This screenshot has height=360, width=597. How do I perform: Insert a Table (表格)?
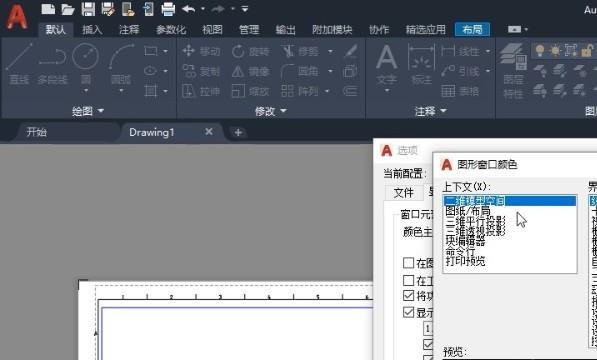460,91
